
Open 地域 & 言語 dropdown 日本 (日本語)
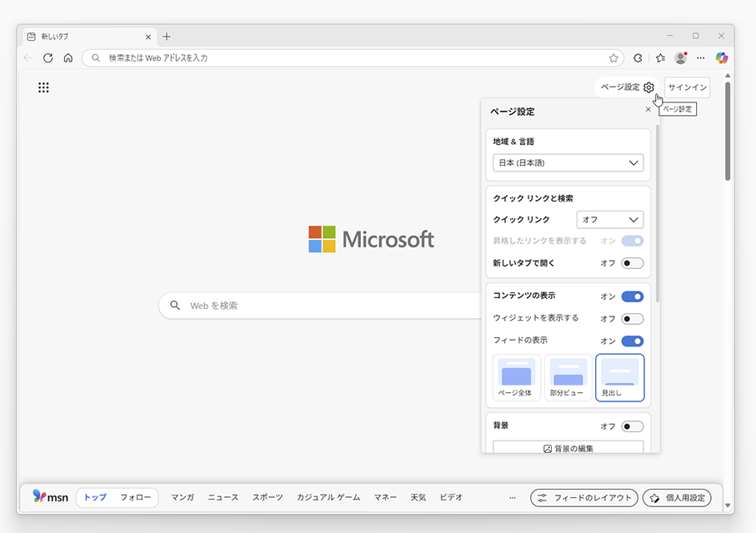click(568, 163)
